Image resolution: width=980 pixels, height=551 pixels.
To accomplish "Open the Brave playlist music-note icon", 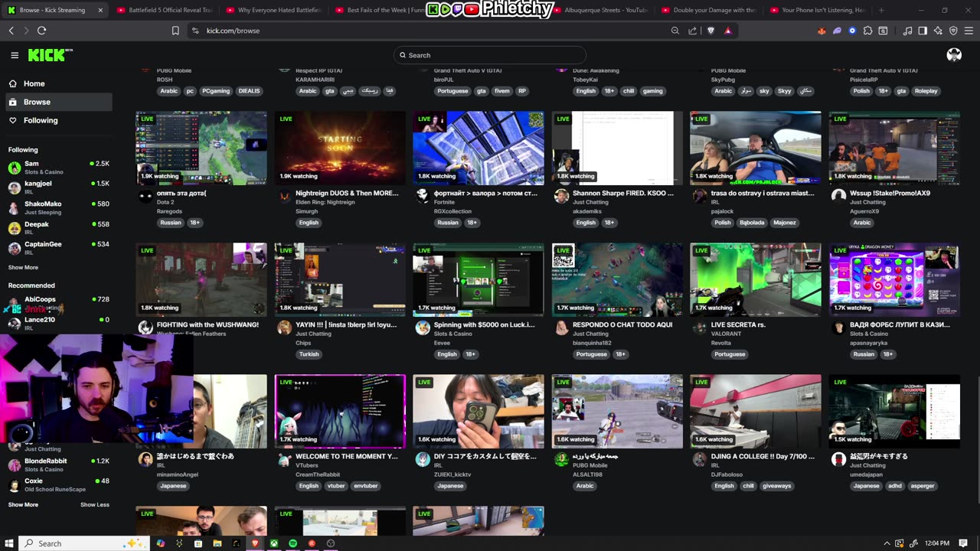I will [x=908, y=31].
